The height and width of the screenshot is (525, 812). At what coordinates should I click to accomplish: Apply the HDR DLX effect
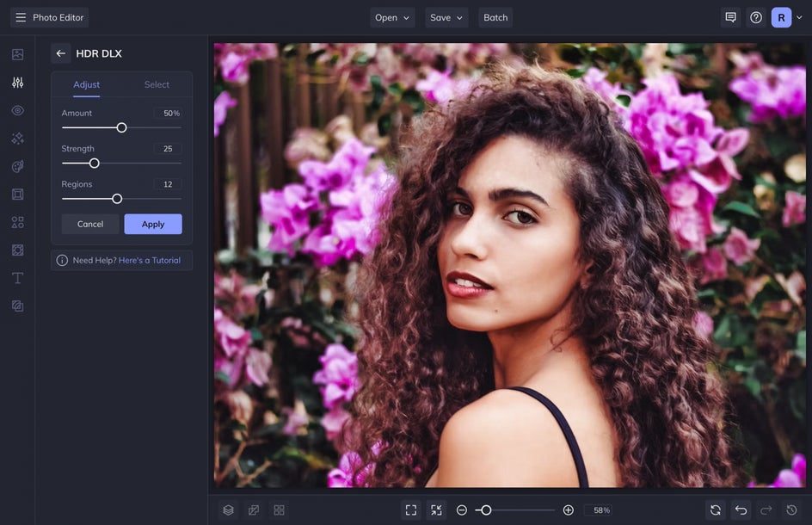[x=153, y=224]
